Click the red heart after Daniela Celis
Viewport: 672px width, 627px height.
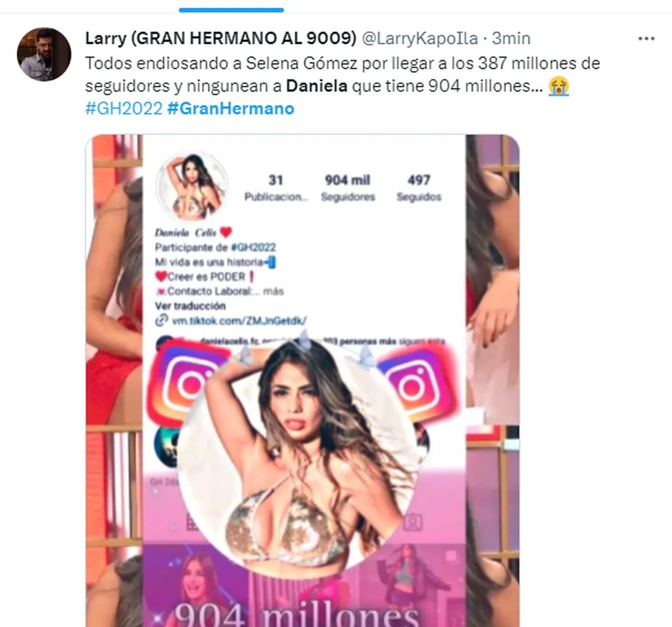tap(226, 233)
